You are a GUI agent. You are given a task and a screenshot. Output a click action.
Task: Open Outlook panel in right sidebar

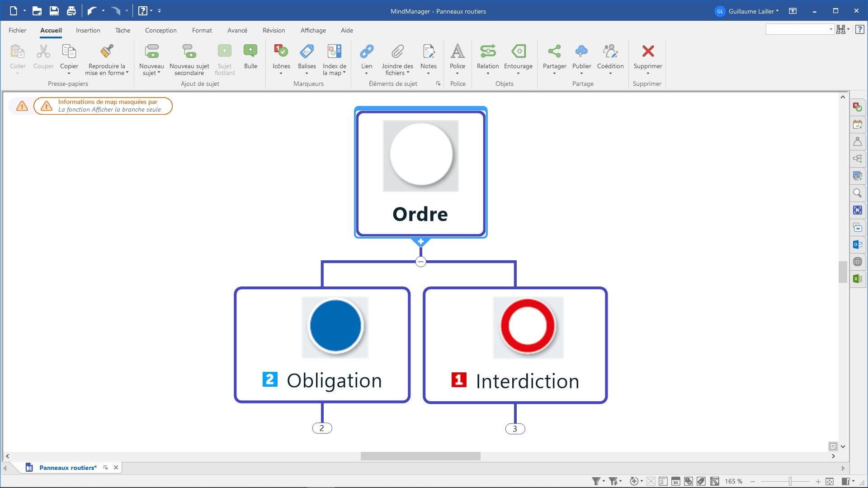(x=857, y=244)
